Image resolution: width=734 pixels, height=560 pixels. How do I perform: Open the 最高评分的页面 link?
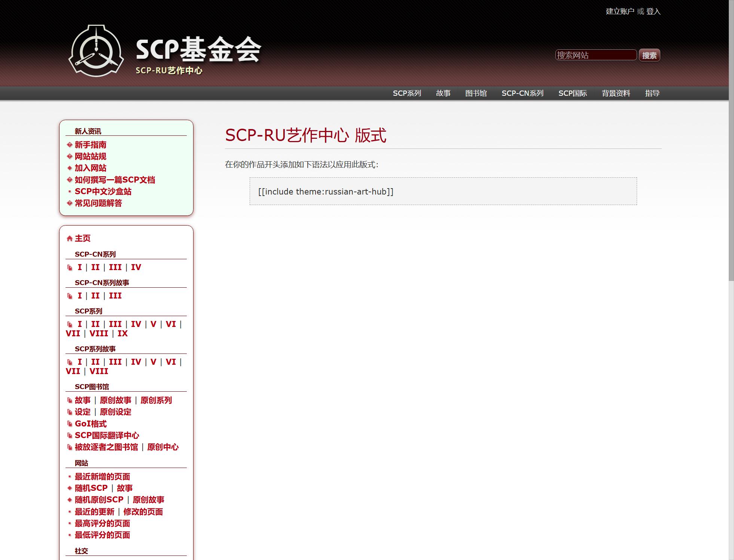point(102,523)
